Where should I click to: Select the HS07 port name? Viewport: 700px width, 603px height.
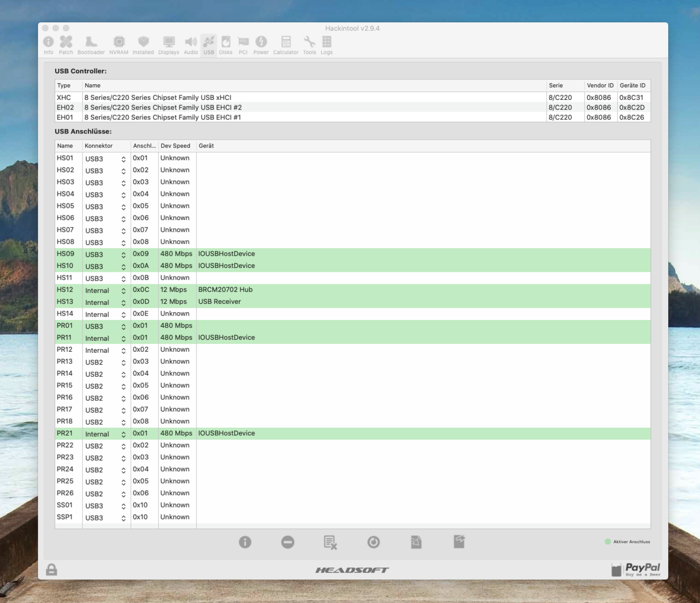coord(65,230)
